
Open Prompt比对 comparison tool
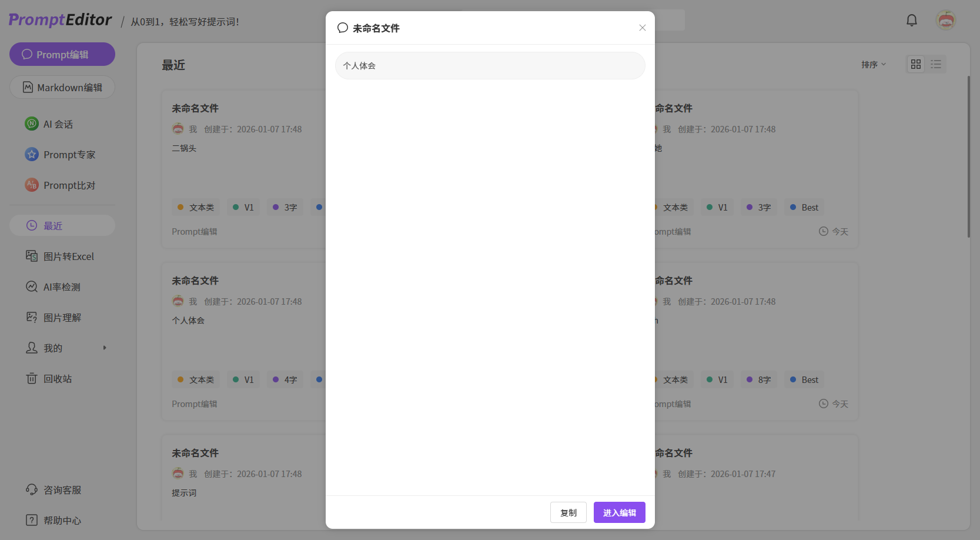pos(69,185)
